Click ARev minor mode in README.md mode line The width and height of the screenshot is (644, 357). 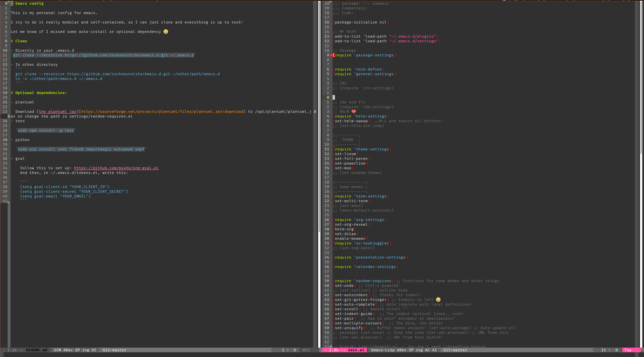[x=68, y=350]
